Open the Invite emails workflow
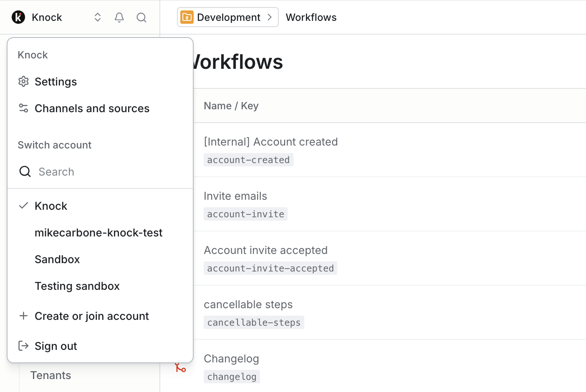The width and height of the screenshot is (586, 392). [235, 196]
